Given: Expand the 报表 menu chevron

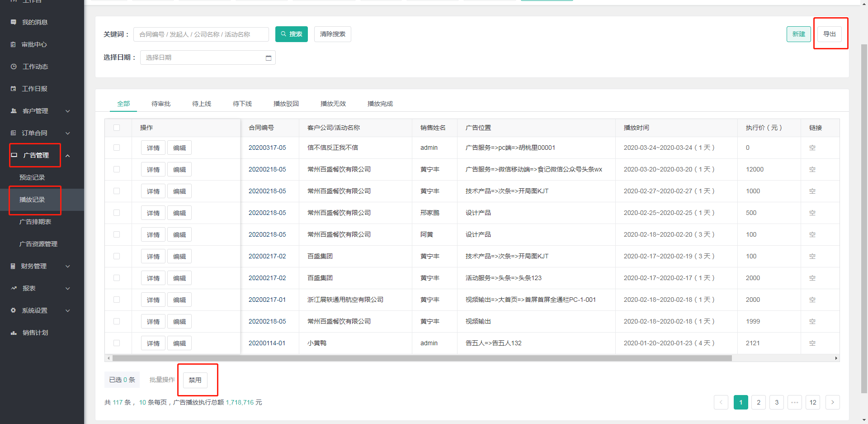Looking at the screenshot, I should pyautogui.click(x=68, y=289).
